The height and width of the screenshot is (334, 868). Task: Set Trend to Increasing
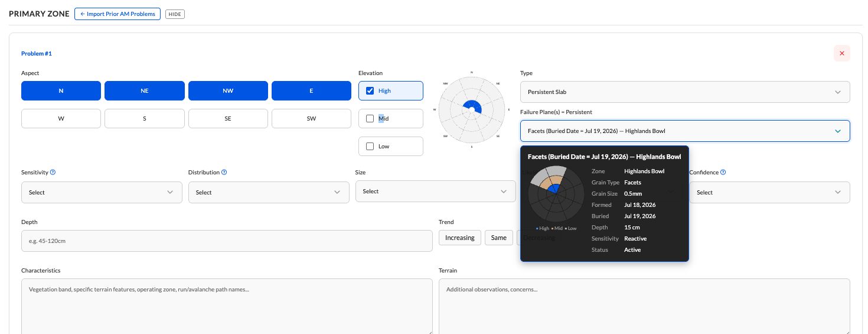coord(460,238)
